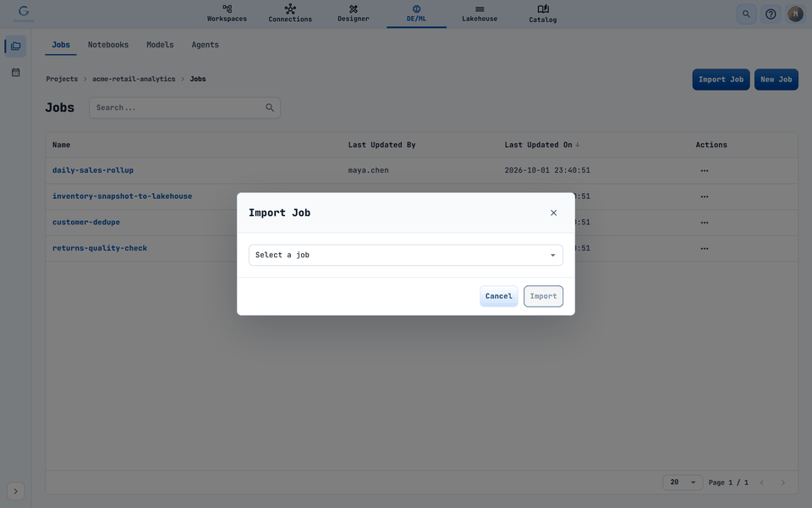Click the New Job button

point(776,80)
